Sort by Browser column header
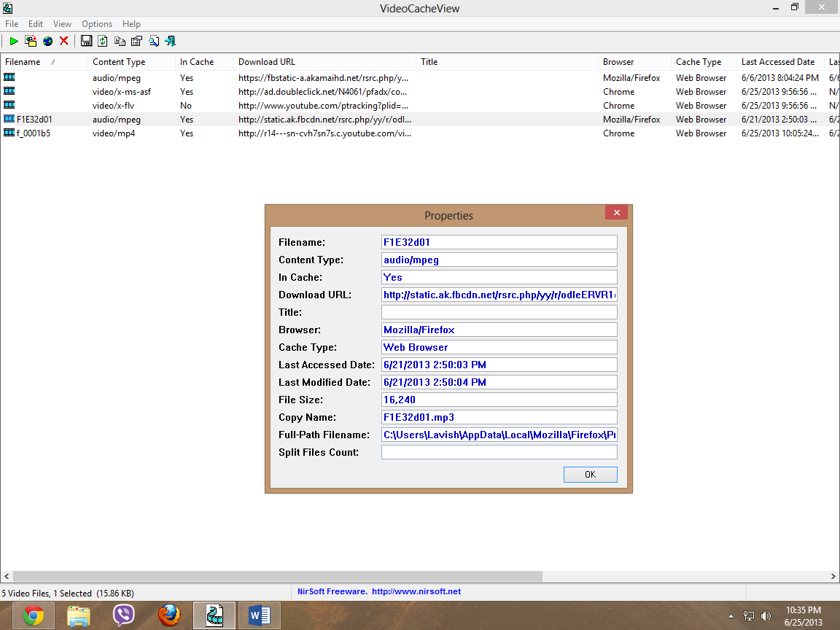This screenshot has height=630, width=840. click(x=634, y=61)
